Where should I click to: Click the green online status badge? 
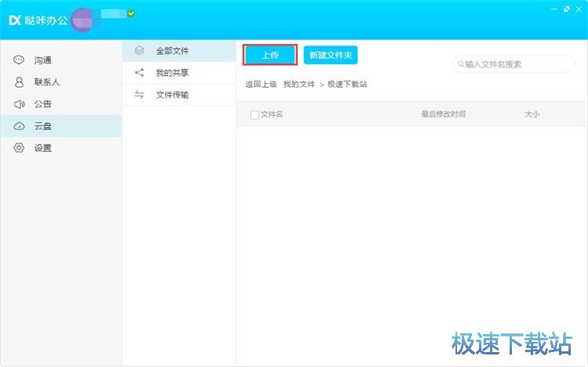click(131, 13)
